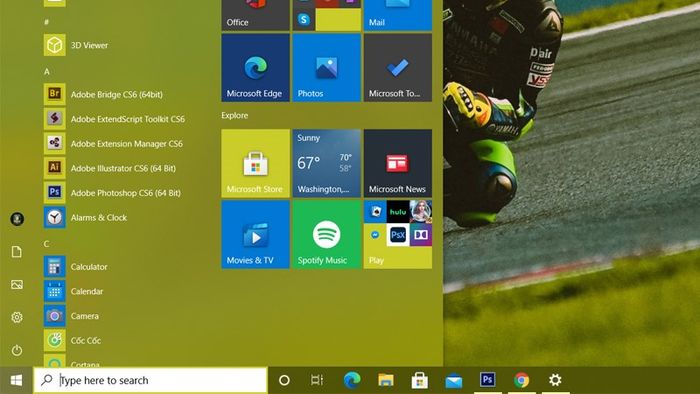Launch Microsoft Edge from the Start tiles
The width and height of the screenshot is (700, 394).
click(x=255, y=67)
